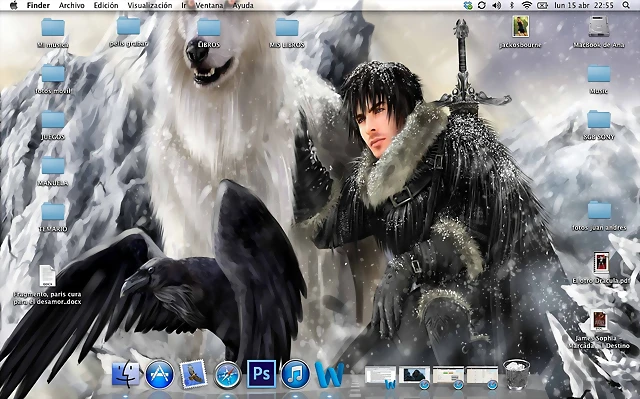Open the volume control in menu bar
The height and width of the screenshot is (399, 640).
point(497,5)
